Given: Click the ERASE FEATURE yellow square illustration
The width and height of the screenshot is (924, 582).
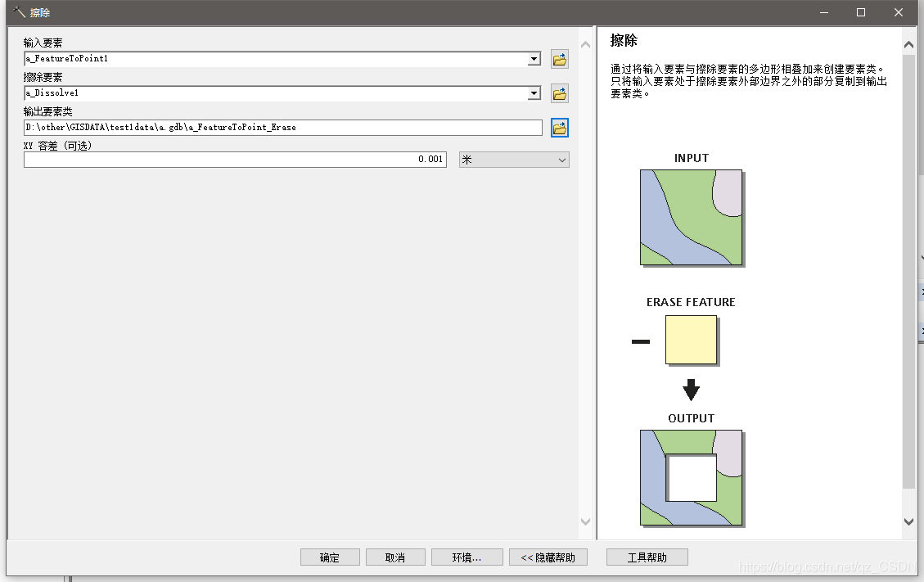Looking at the screenshot, I should tap(692, 340).
